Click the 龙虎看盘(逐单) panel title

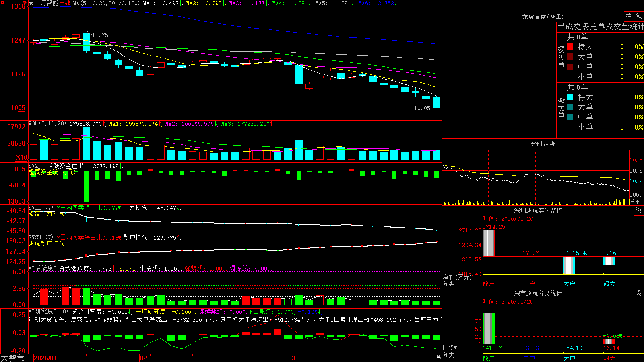(543, 16)
